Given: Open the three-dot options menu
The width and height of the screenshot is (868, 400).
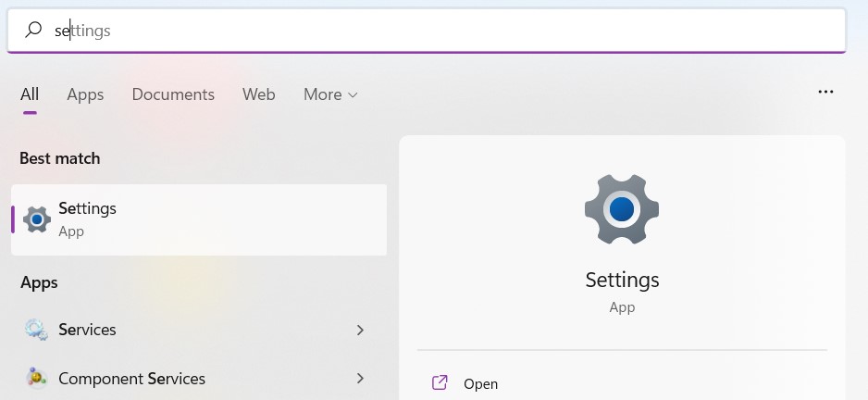Looking at the screenshot, I should [825, 92].
